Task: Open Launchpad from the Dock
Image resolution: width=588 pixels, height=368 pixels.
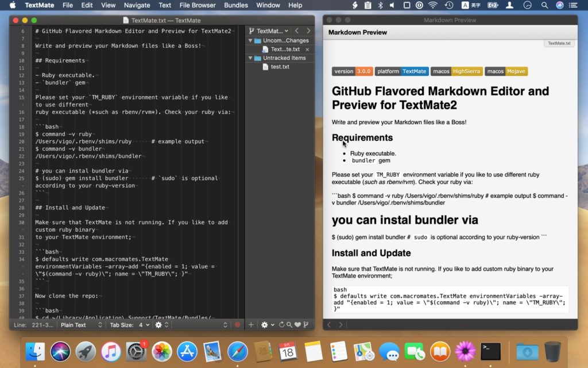Action: 86,353
